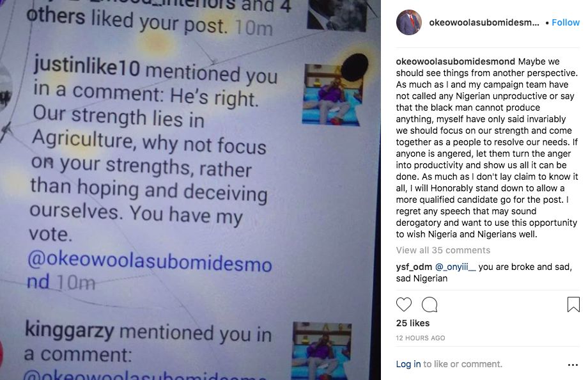Open the caption author username okeowoolasubomidesmond

(455, 61)
